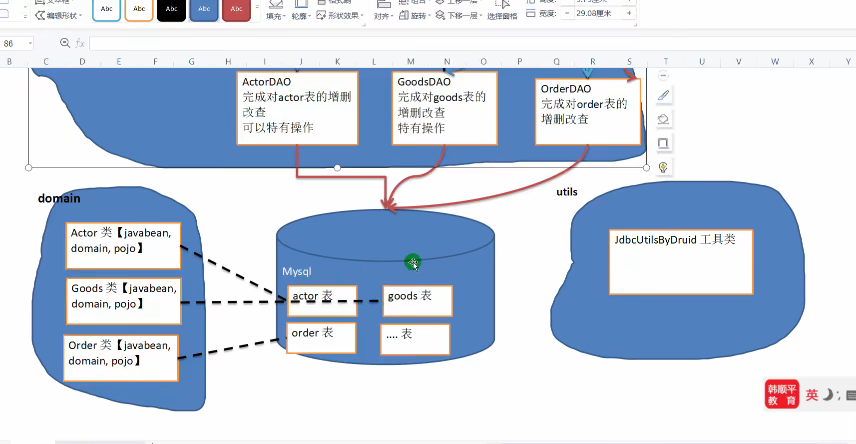
Task: Select the shape outline quick tool
Action: click(663, 143)
